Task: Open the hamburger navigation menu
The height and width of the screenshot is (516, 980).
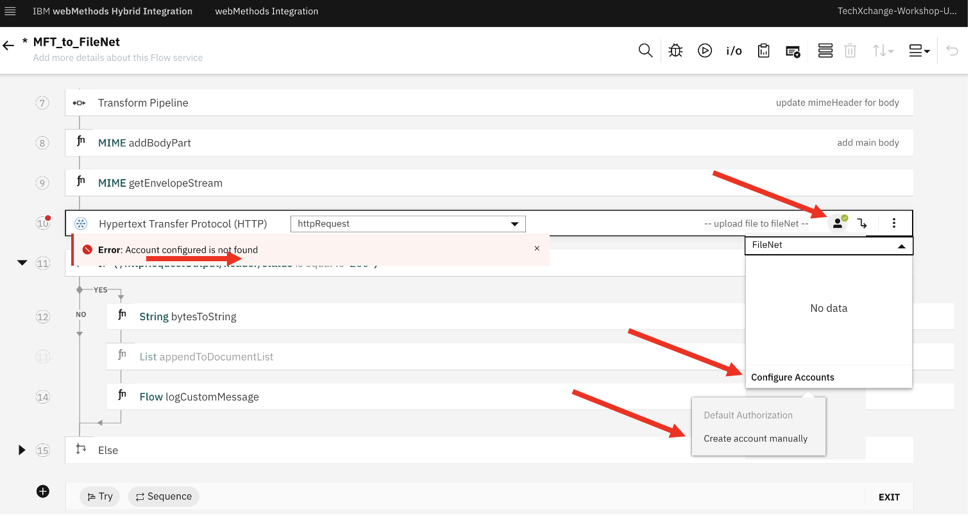Action: (x=10, y=12)
